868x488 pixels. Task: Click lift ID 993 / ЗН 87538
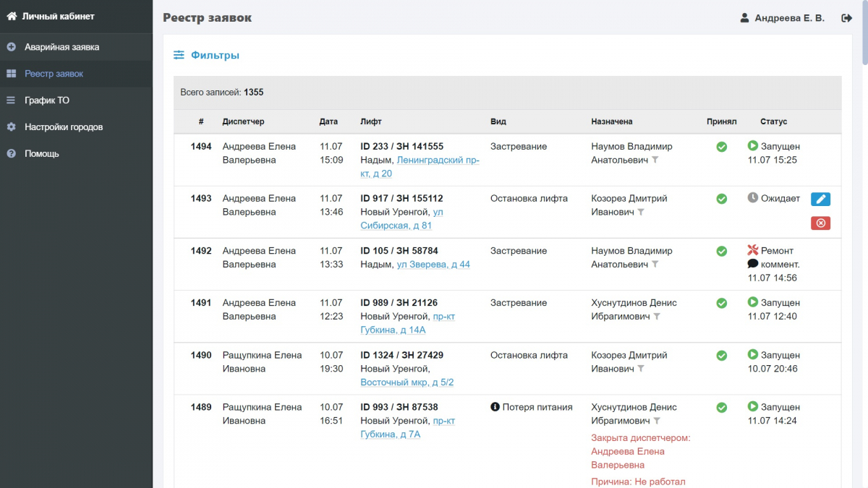[x=399, y=407]
